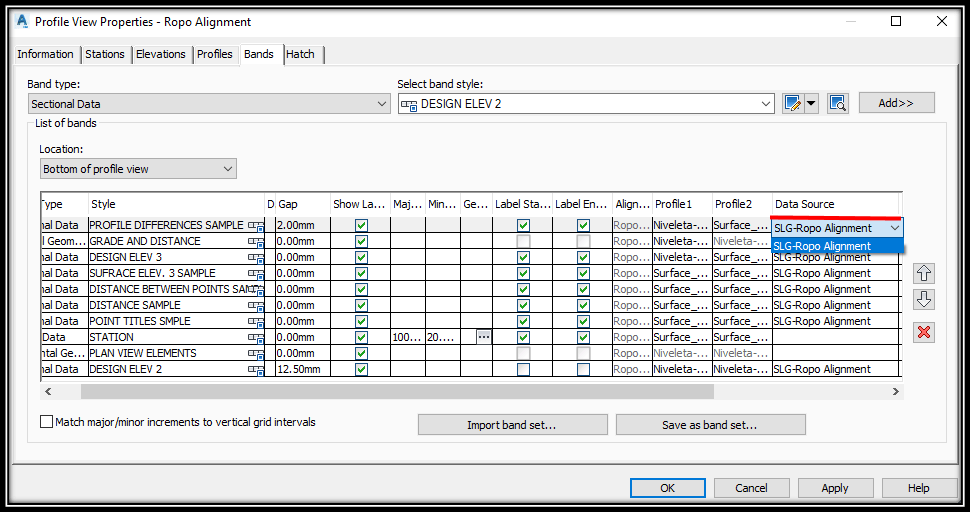The width and height of the screenshot is (970, 512).
Task: Click style icon for DESIGN ELEV 3 row
Action: 255,258
